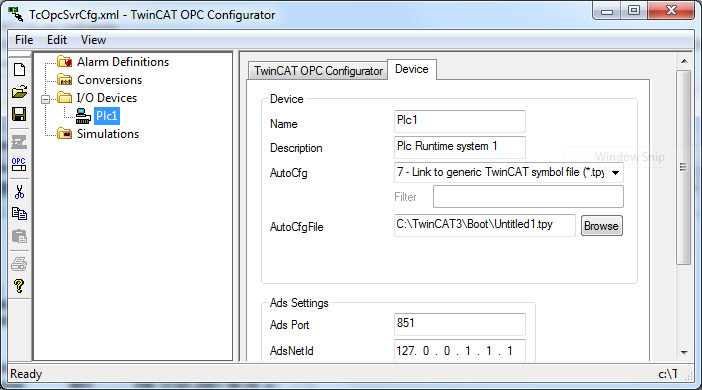The image size is (702, 390).
Task: Click the Conversions folder icon
Action: pyautogui.click(x=64, y=79)
